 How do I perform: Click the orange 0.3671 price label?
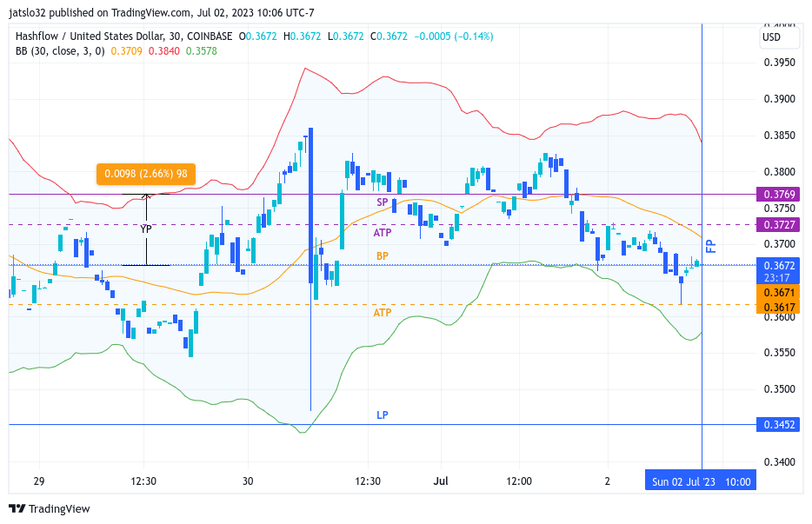pyautogui.click(x=778, y=293)
